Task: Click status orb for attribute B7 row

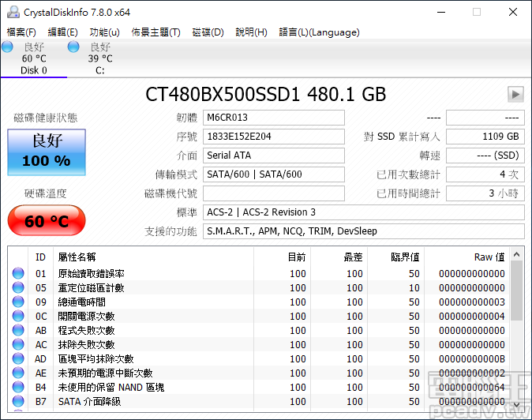Action: coord(18,402)
